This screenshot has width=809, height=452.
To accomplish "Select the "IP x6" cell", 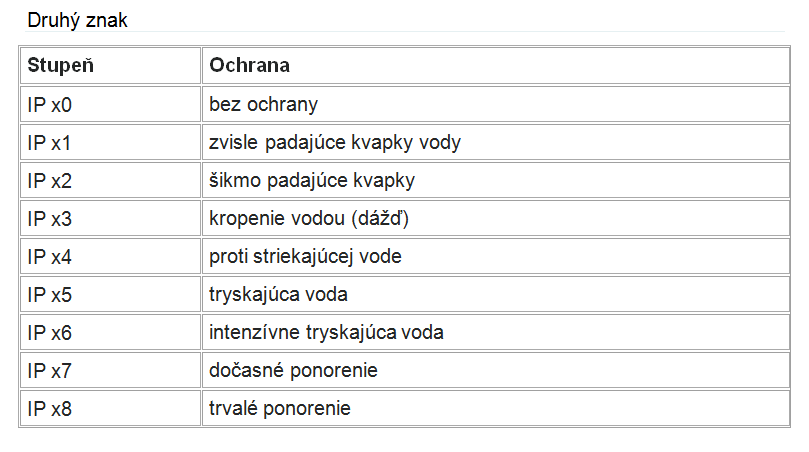I will (x=50, y=332).
